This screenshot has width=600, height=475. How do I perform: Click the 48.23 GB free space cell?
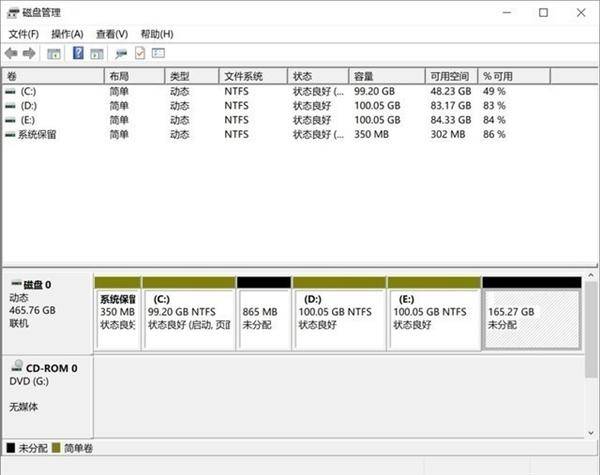coord(451,91)
